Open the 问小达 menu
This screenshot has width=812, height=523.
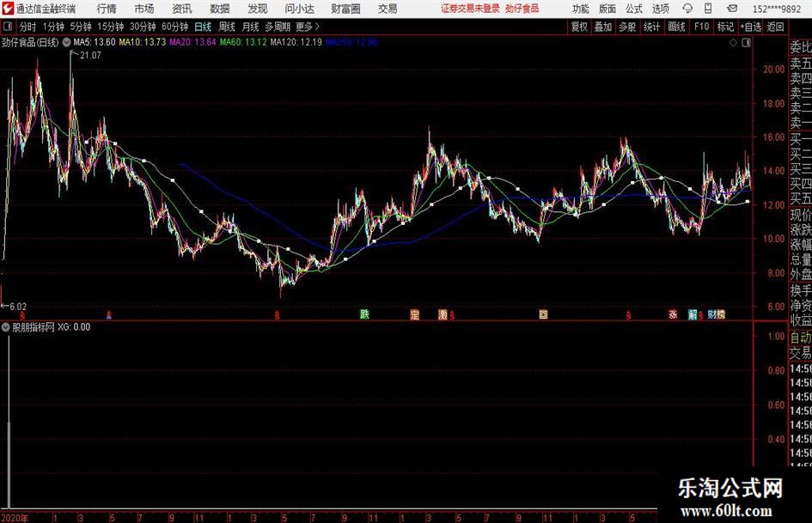(x=299, y=9)
